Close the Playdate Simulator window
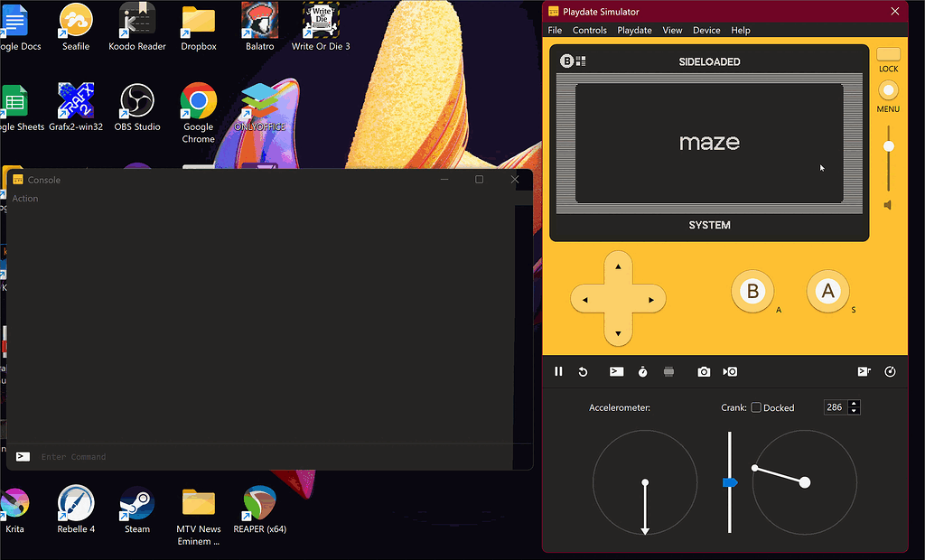 [x=894, y=11]
